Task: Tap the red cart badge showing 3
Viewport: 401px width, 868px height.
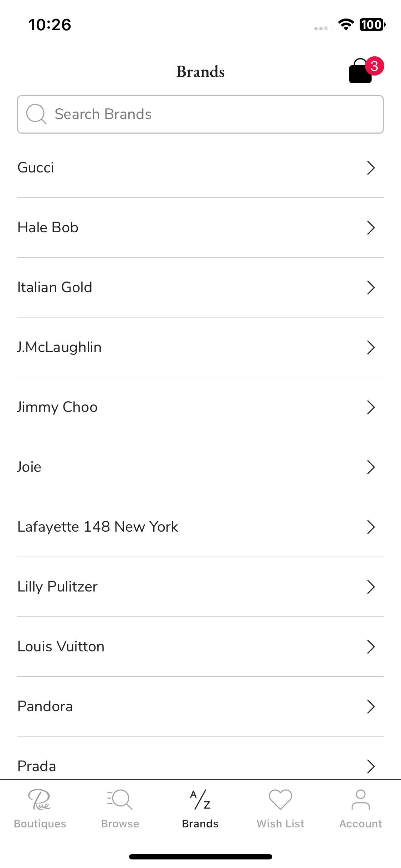Action: point(374,66)
